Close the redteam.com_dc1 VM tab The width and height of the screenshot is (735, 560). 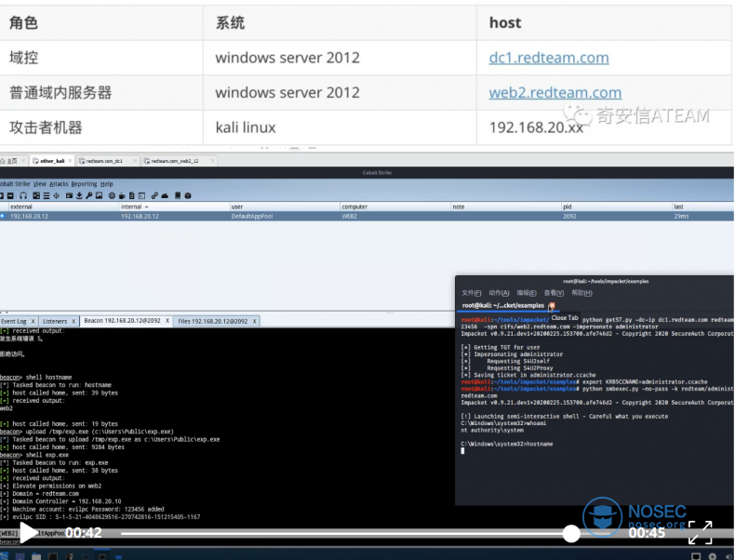click(x=135, y=161)
